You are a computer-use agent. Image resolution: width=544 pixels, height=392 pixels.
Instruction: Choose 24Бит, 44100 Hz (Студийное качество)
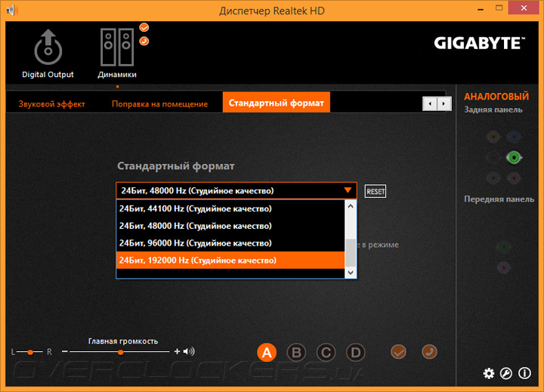pos(230,208)
